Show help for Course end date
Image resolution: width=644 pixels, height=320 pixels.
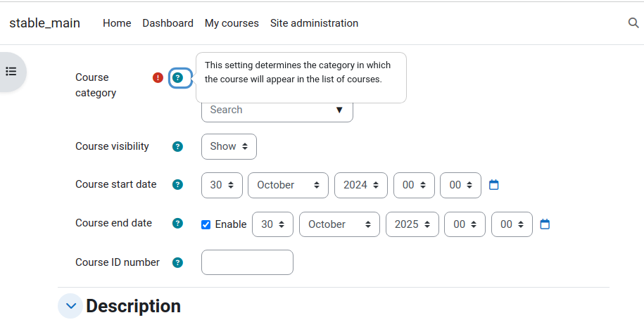(177, 223)
